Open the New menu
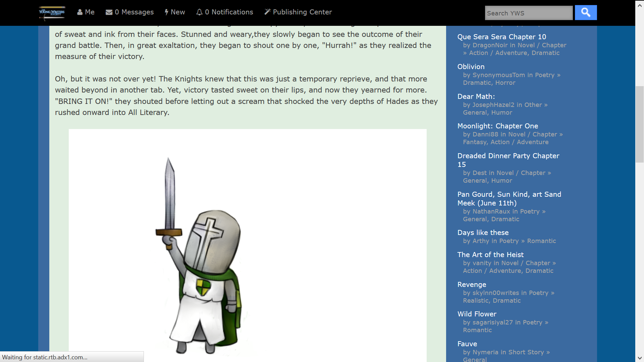 (x=175, y=12)
